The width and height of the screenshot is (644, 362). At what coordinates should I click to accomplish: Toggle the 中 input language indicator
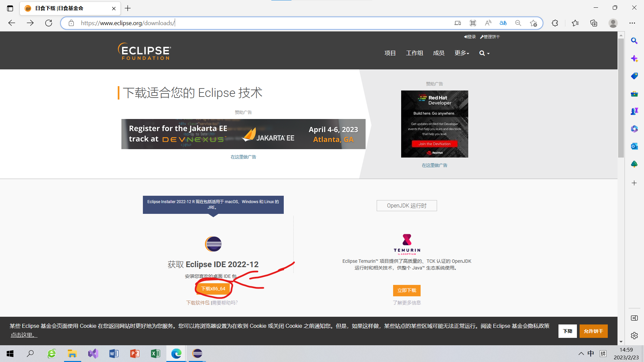(x=591, y=354)
